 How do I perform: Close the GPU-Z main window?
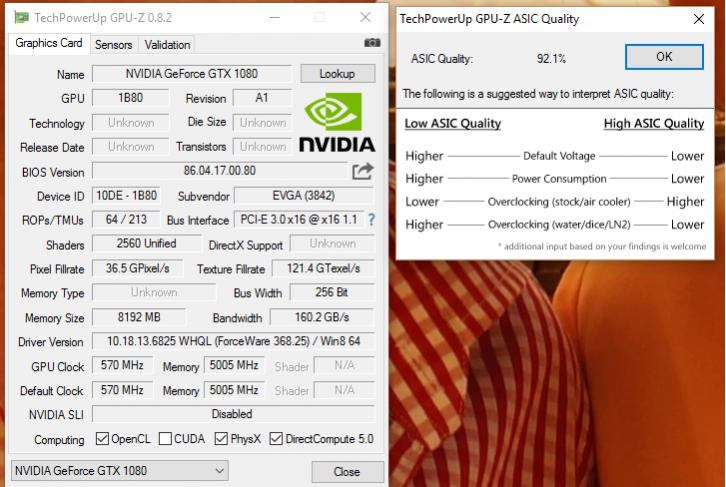[x=365, y=18]
